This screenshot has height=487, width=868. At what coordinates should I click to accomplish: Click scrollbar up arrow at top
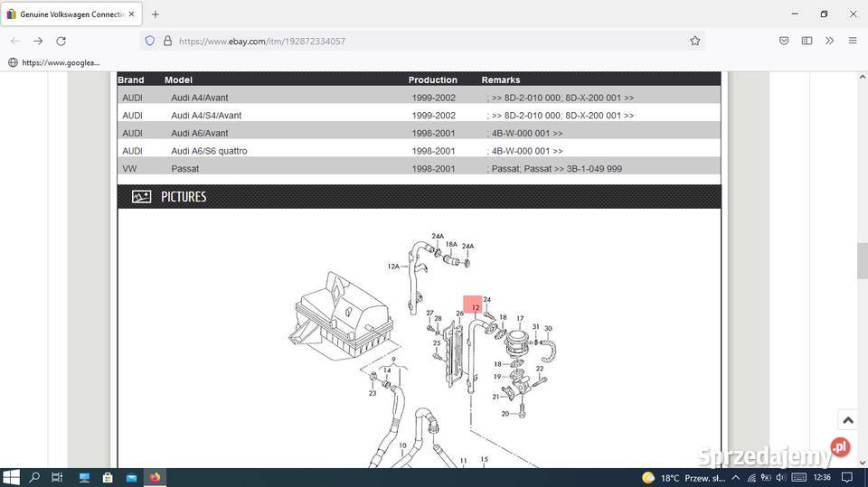click(862, 78)
